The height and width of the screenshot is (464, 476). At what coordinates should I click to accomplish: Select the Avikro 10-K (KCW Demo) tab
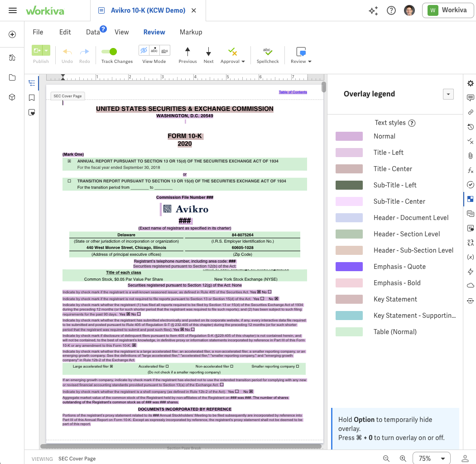tap(148, 10)
